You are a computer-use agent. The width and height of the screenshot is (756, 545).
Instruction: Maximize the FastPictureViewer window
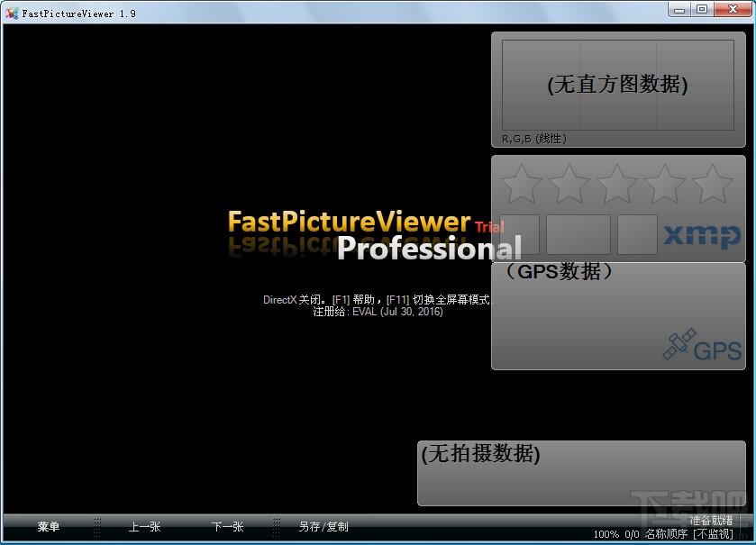pyautogui.click(x=702, y=10)
